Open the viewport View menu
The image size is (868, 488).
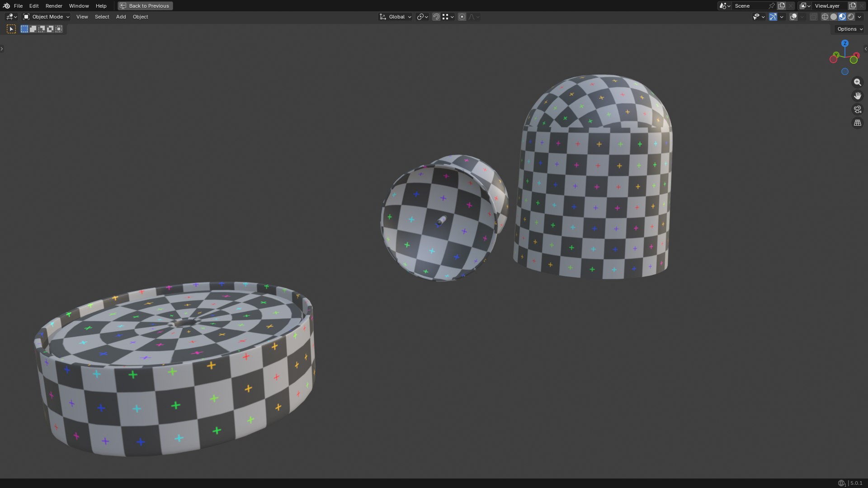(82, 17)
